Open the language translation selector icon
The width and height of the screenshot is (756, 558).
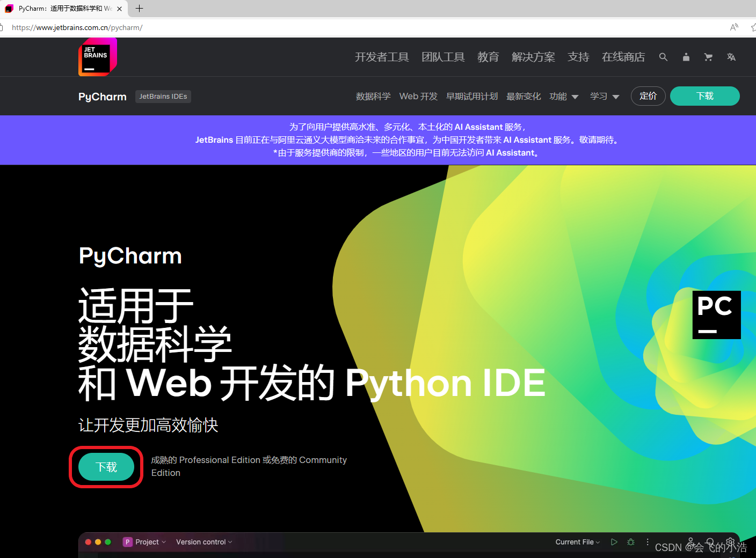point(731,57)
